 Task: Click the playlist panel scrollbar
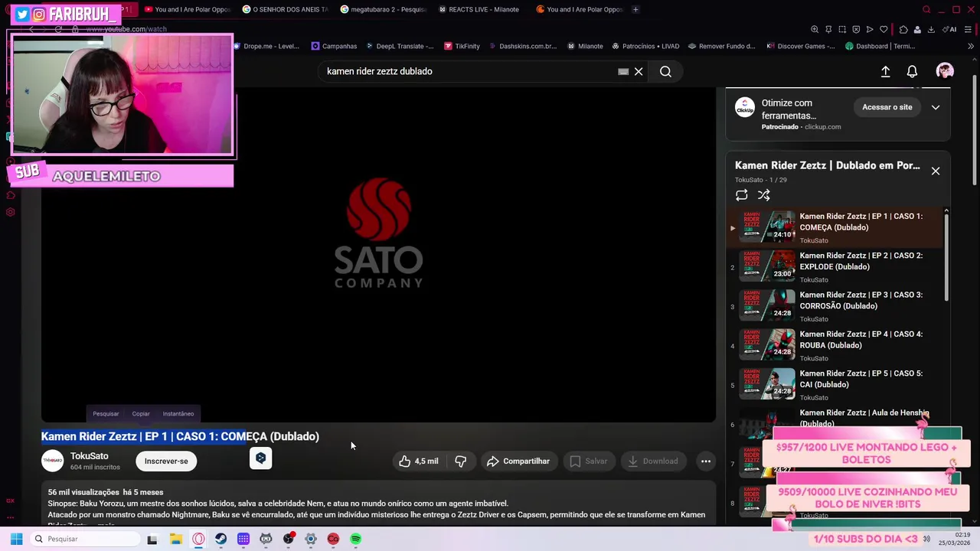[x=946, y=256]
